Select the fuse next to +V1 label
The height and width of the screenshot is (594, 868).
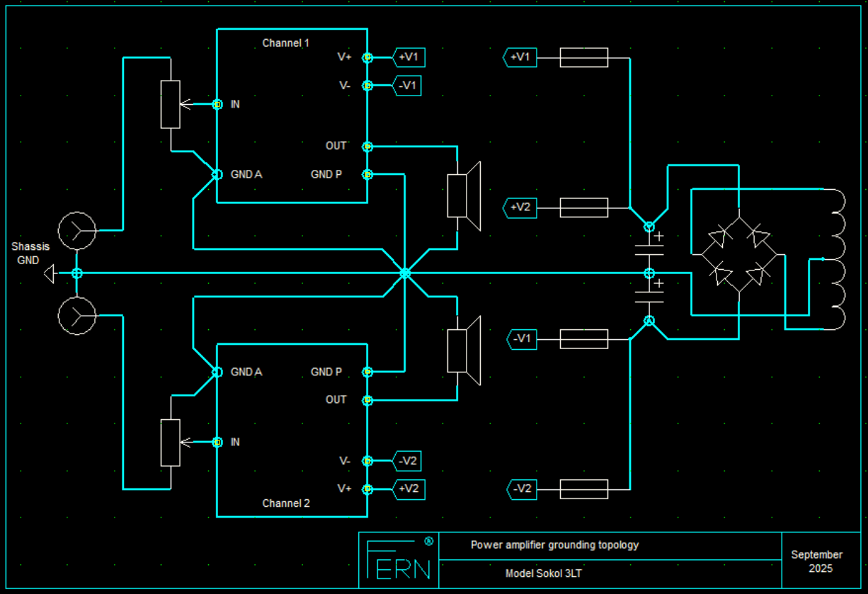point(584,57)
